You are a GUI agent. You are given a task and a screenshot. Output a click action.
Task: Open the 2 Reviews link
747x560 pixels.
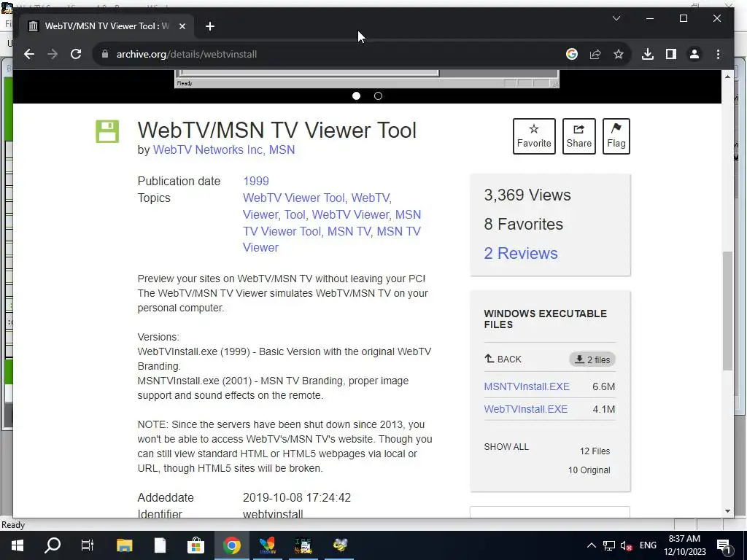tap(521, 253)
